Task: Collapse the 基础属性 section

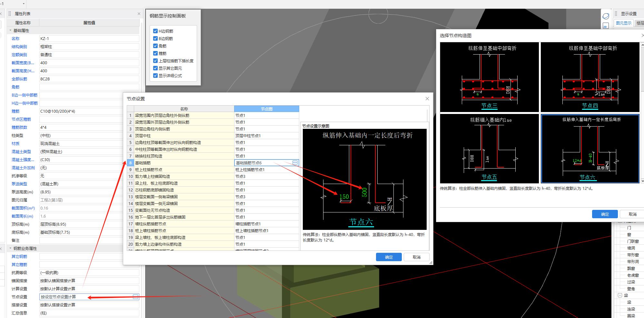Action: (10, 30)
